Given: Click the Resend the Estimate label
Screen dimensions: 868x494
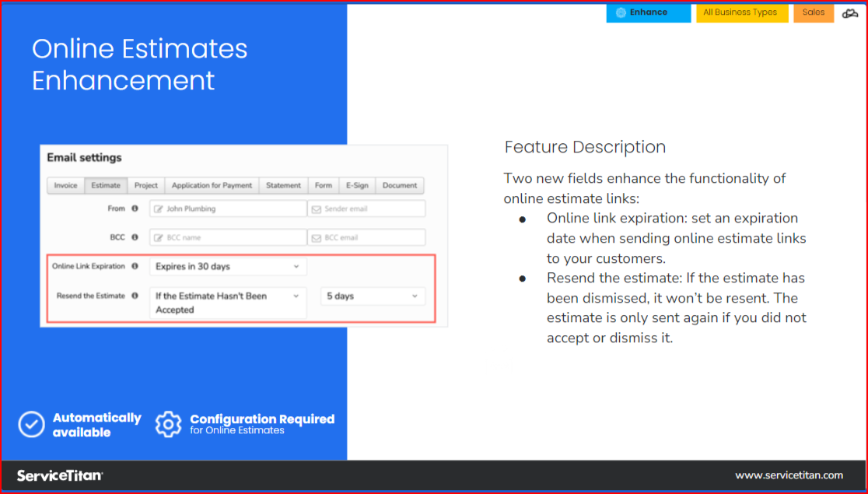Looking at the screenshot, I should tap(91, 296).
